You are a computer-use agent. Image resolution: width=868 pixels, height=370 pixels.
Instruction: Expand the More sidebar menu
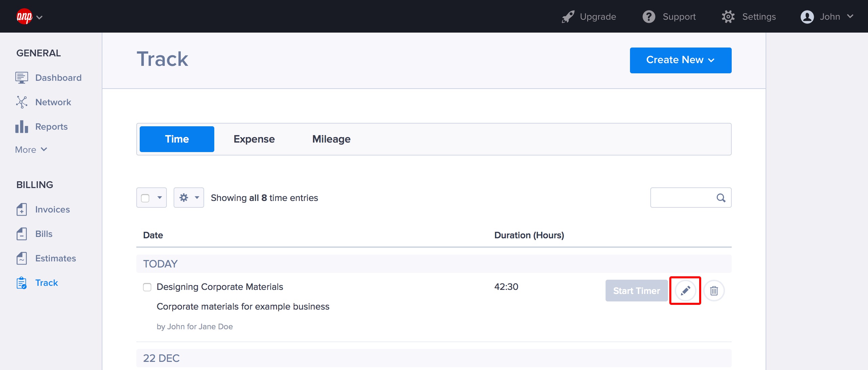point(31,150)
